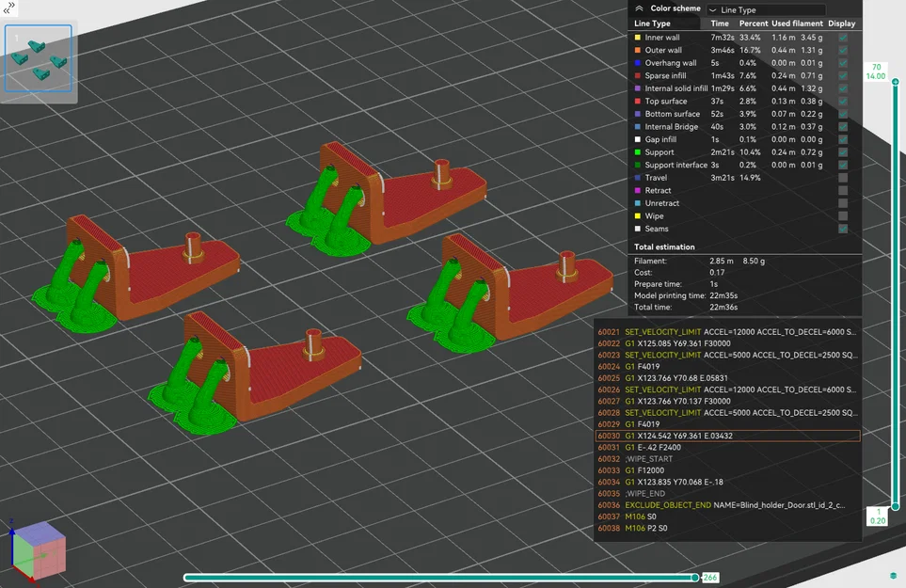Viewport: 906px width, 588px height.
Task: Click the horizontal slider value 266
Action: coord(710,578)
